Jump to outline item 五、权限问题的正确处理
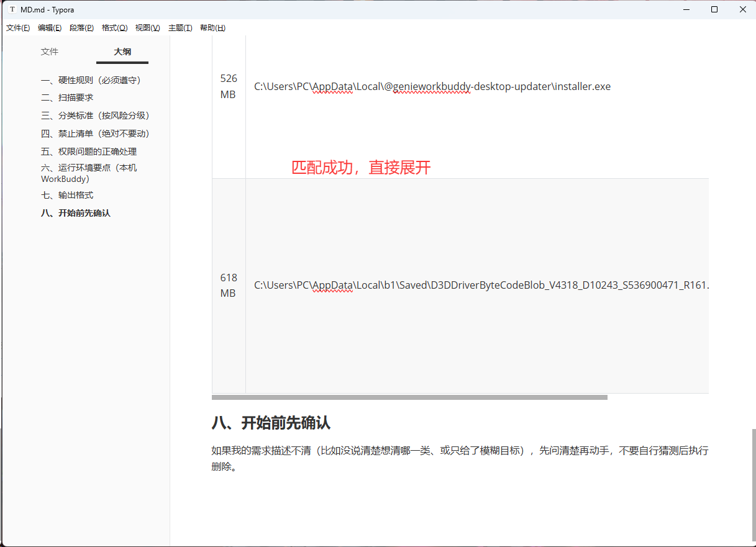756x547 pixels. point(89,151)
